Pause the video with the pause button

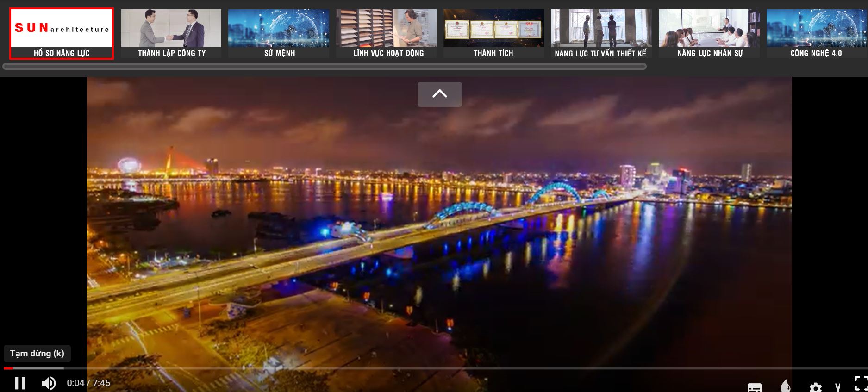click(19, 383)
